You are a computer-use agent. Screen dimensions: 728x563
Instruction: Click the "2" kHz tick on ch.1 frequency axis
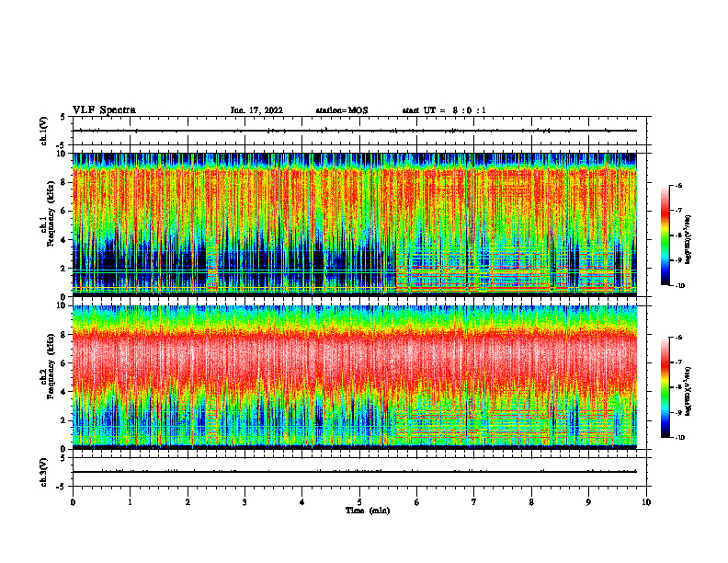click(x=63, y=269)
